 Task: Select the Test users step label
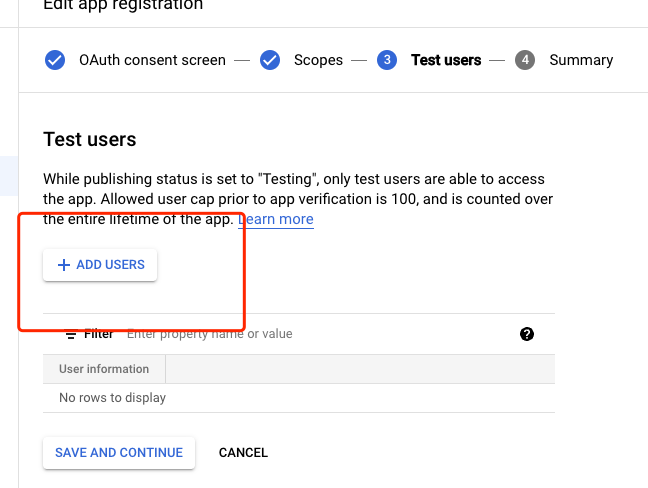(446, 60)
